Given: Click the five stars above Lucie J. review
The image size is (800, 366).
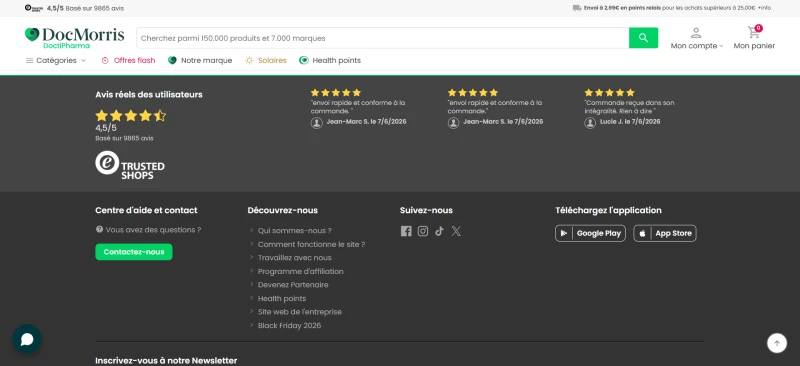Looking at the screenshot, I should (610, 92).
